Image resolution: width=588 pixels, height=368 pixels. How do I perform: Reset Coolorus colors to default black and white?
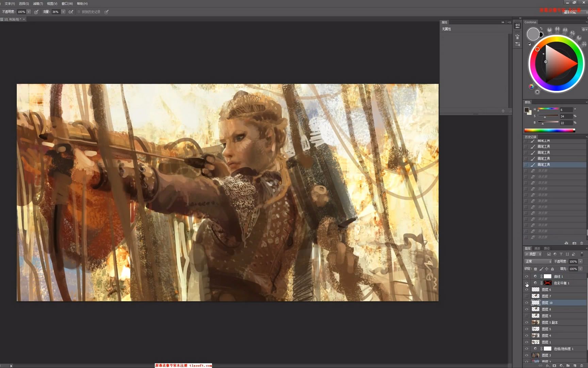[529, 44]
